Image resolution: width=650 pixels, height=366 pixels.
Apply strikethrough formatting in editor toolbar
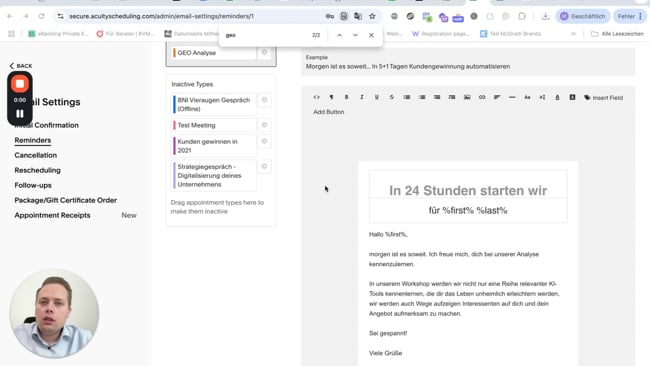[x=392, y=97]
